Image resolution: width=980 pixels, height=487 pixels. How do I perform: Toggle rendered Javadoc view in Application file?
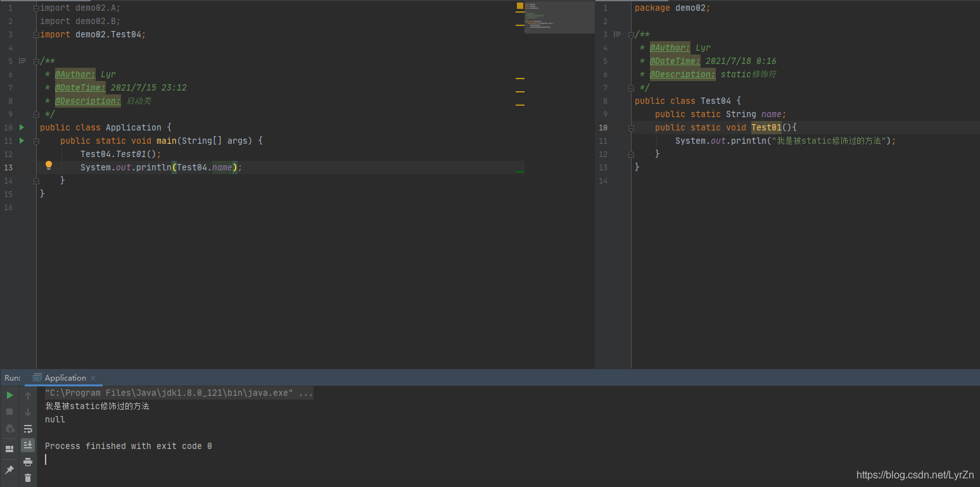(22, 61)
